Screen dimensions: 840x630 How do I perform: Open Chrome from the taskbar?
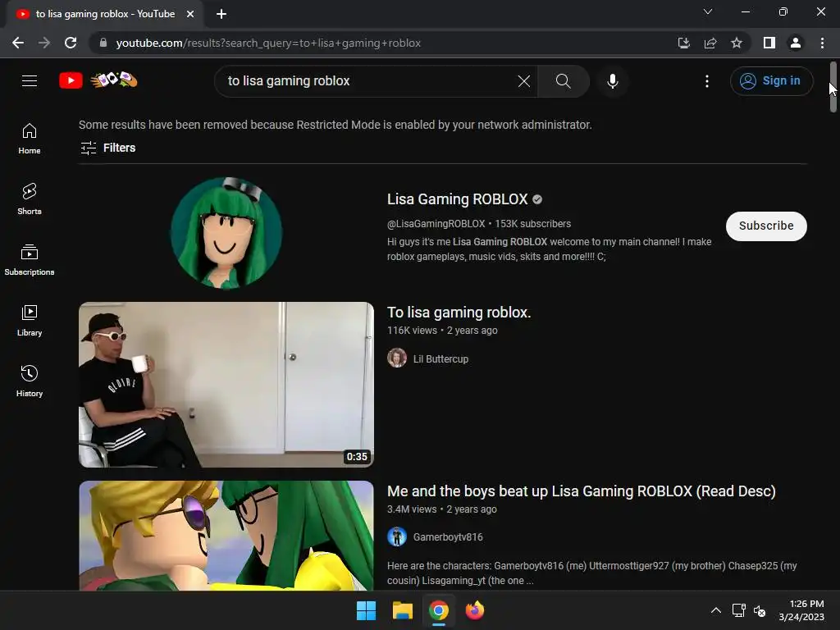439,610
